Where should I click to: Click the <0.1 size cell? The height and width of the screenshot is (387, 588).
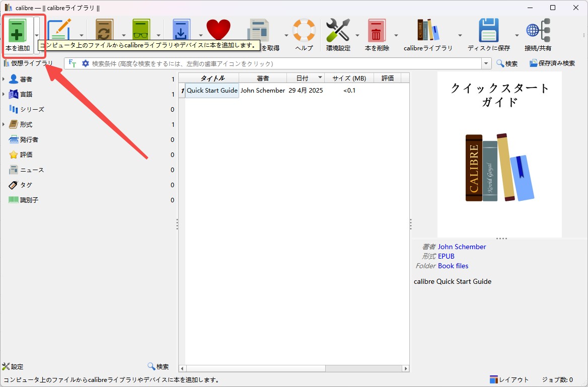point(349,91)
